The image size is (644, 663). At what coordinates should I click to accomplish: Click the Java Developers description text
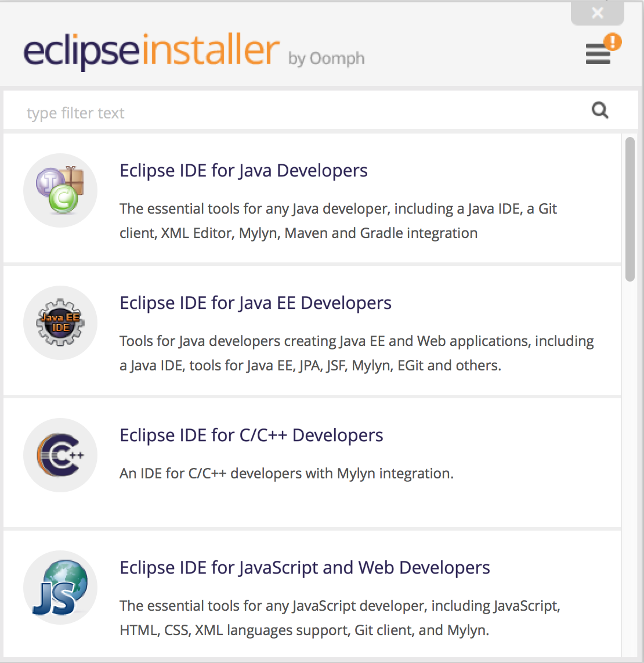338,221
